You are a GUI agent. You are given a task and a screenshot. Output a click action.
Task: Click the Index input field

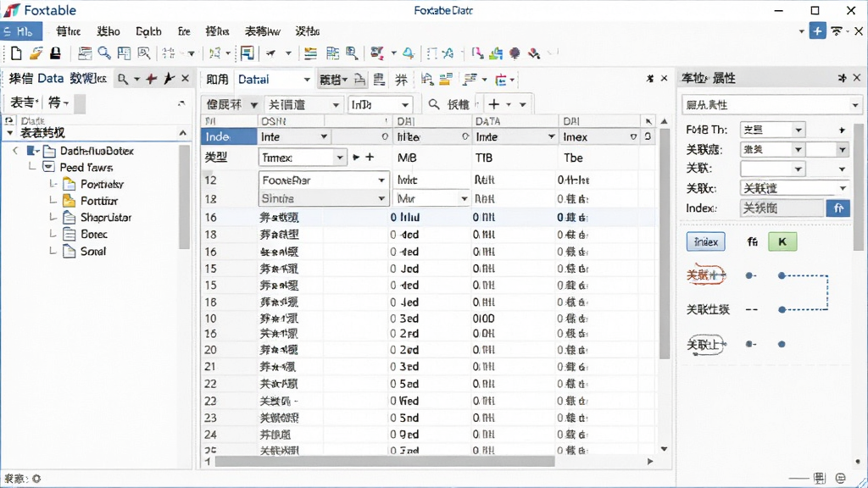(782, 208)
